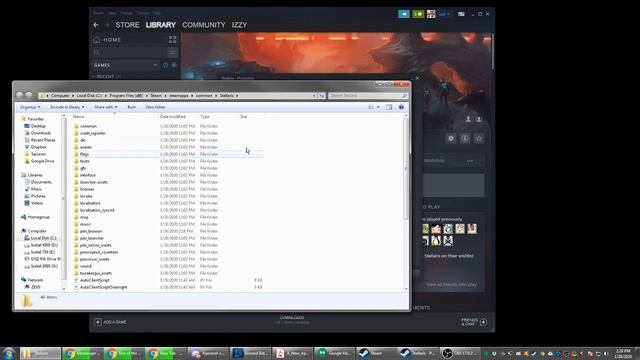
Task: Open Organize menu in Explorer
Action: 30,107
